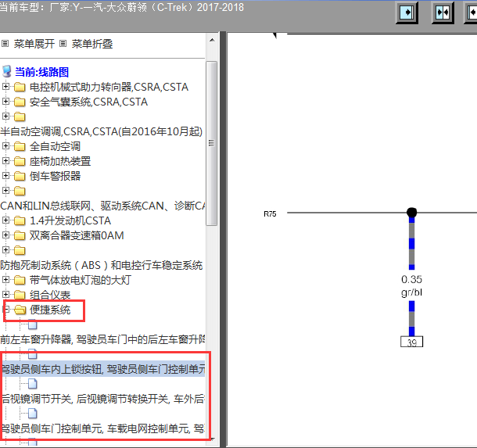Expand the 带气体放电灯泡的大灯 folder
The height and width of the screenshot is (448, 477).
pos(5,279)
